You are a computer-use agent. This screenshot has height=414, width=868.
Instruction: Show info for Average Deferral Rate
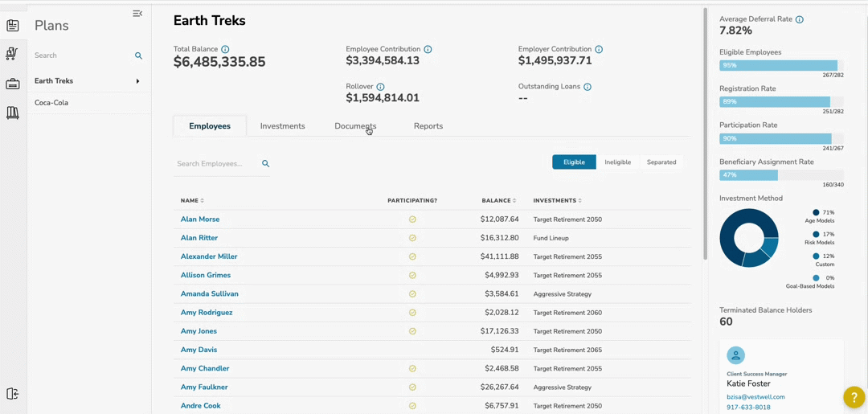pyautogui.click(x=800, y=19)
